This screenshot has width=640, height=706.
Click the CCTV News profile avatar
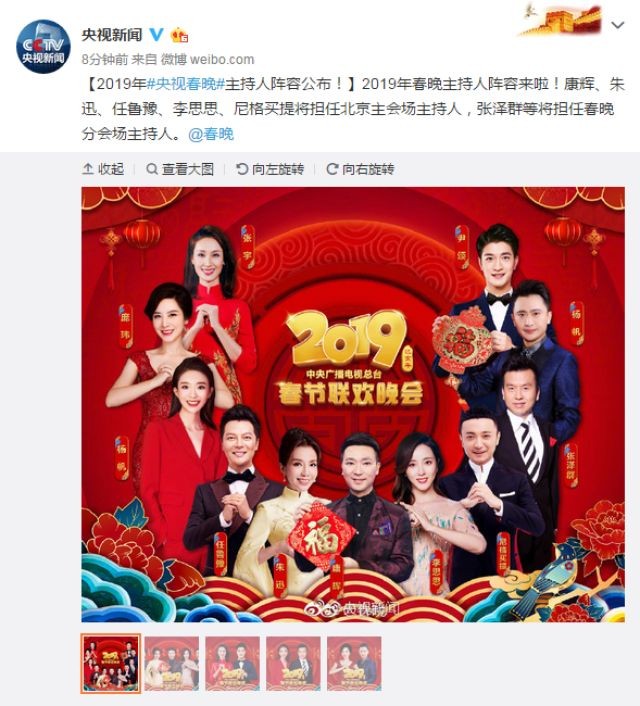43,46
